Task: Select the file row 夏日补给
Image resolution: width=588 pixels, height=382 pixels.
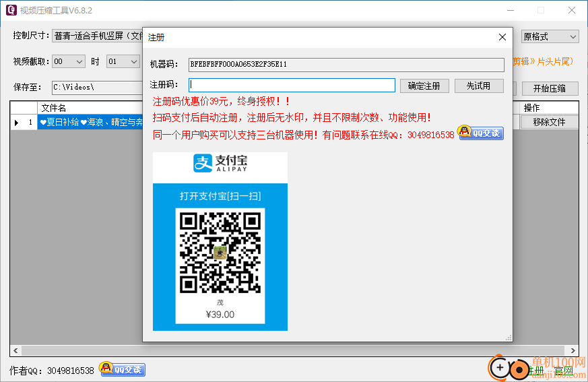Action: (x=90, y=123)
